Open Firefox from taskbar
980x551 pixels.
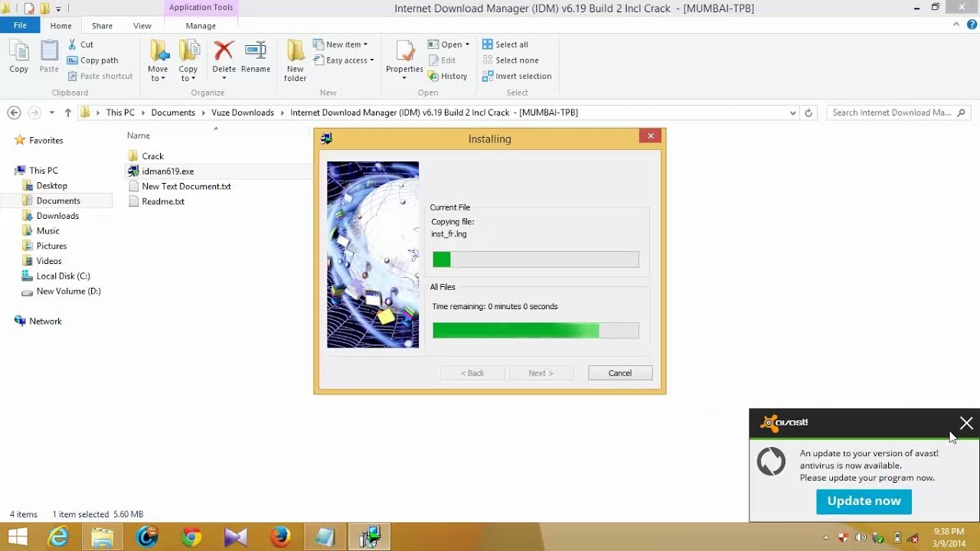click(x=280, y=537)
